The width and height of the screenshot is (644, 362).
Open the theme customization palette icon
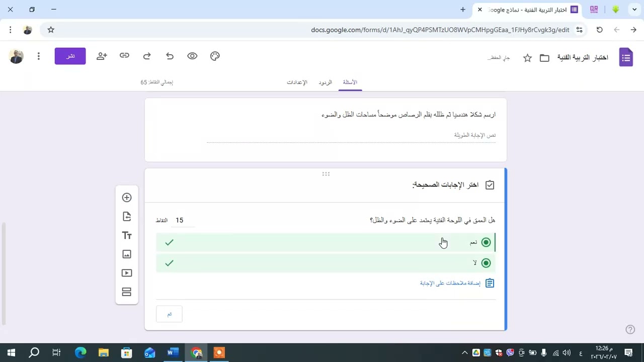click(215, 56)
